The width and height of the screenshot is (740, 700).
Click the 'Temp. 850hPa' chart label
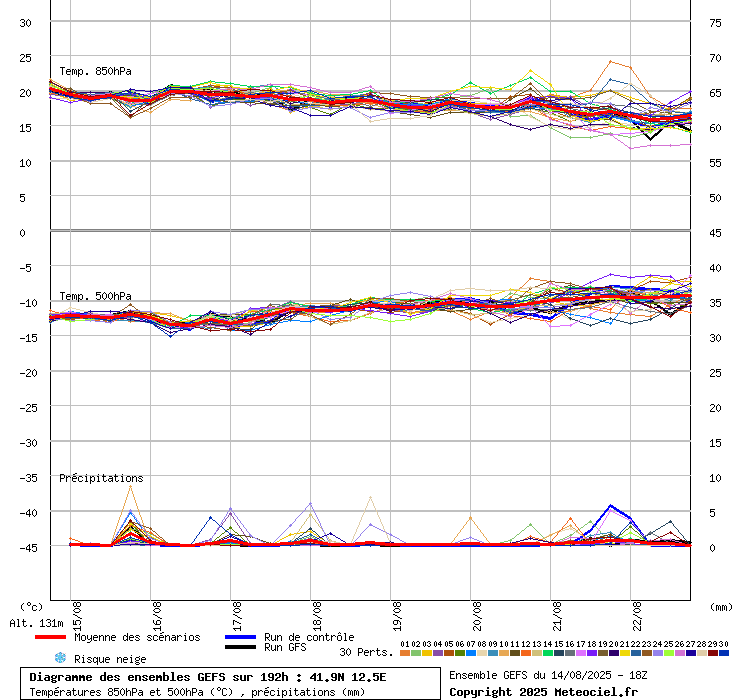coord(95,71)
